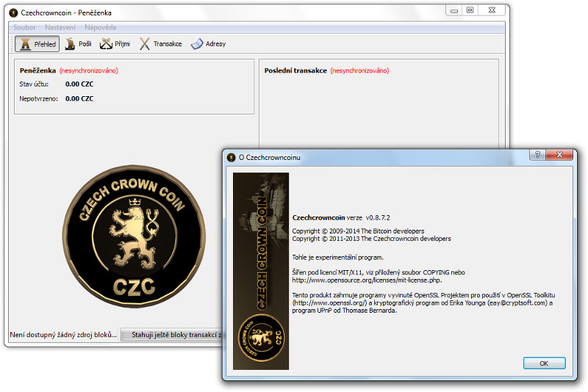
Task: Show the Transakce transactions view
Action: (x=160, y=44)
